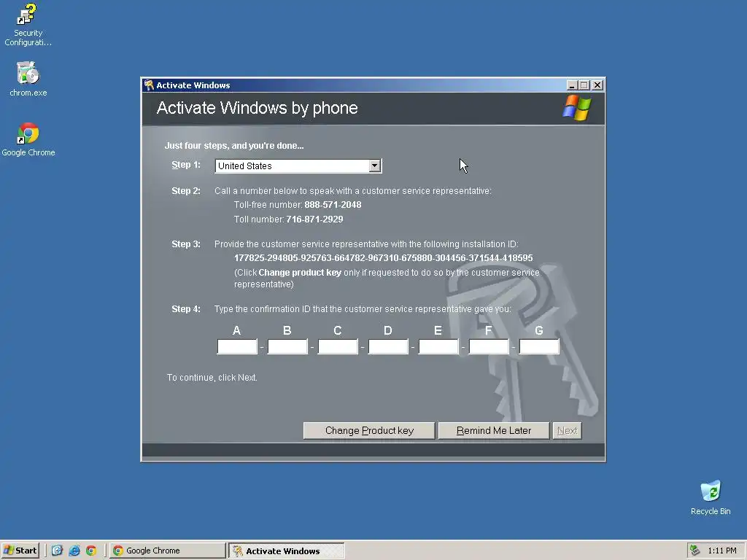
Task: Click the installation ID number string
Action: (x=383, y=258)
